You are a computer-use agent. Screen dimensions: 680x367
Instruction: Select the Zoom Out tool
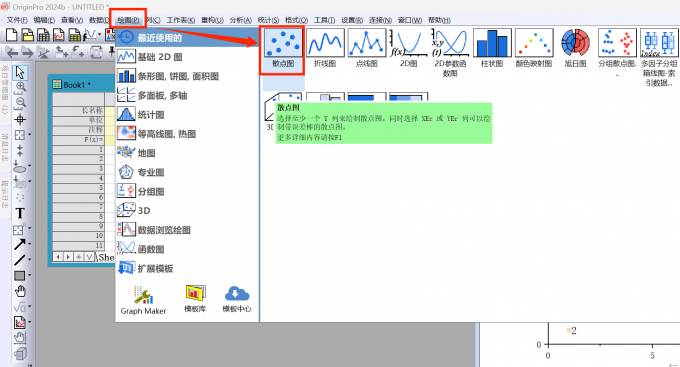(x=20, y=102)
